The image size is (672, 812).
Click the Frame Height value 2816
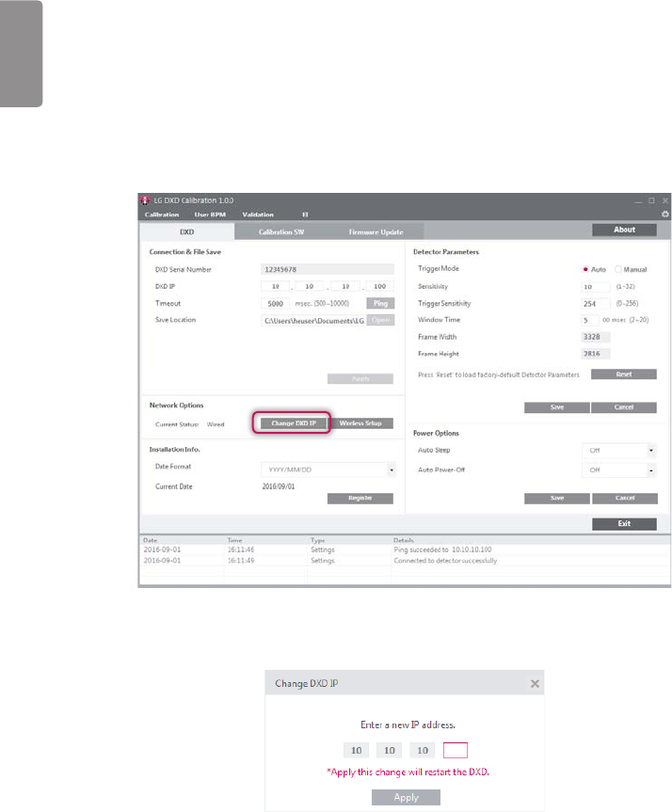pyautogui.click(x=596, y=354)
